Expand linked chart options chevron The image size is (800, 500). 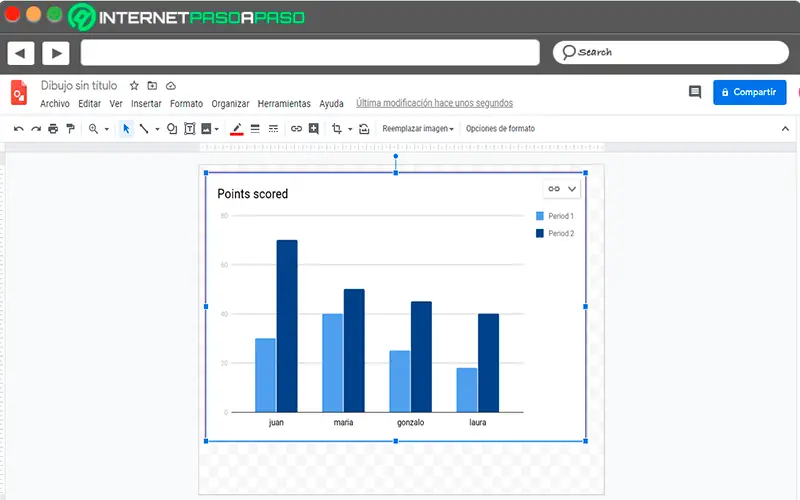(572, 189)
